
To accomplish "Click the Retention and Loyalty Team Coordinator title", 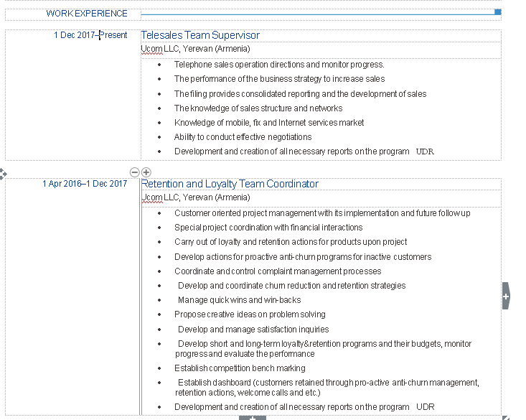I will [230, 184].
